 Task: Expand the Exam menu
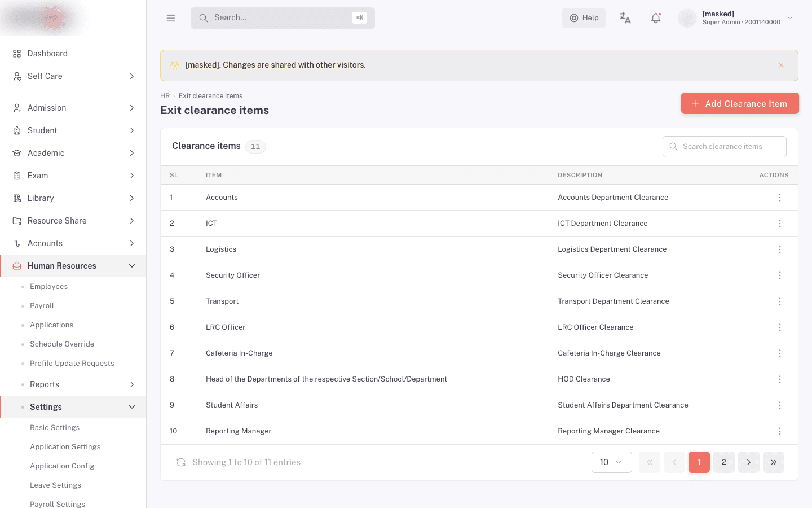click(73, 176)
